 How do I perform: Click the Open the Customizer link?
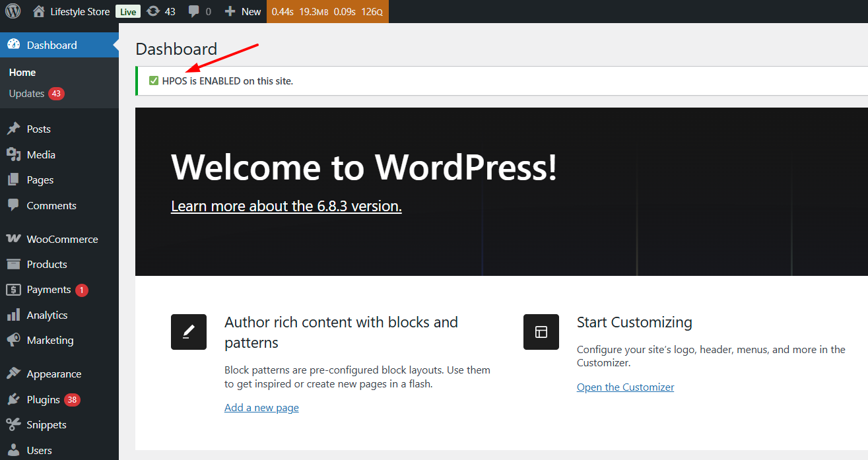(625, 387)
